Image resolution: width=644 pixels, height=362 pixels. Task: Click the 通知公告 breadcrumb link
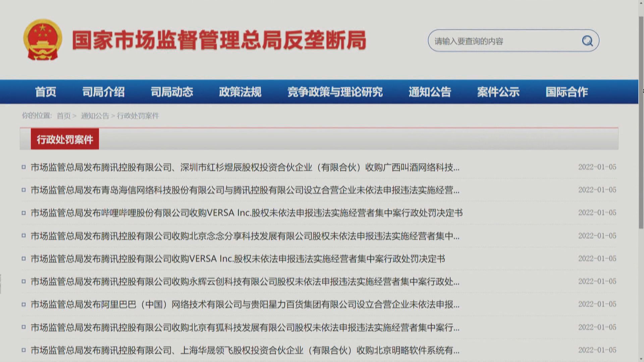[x=95, y=116]
